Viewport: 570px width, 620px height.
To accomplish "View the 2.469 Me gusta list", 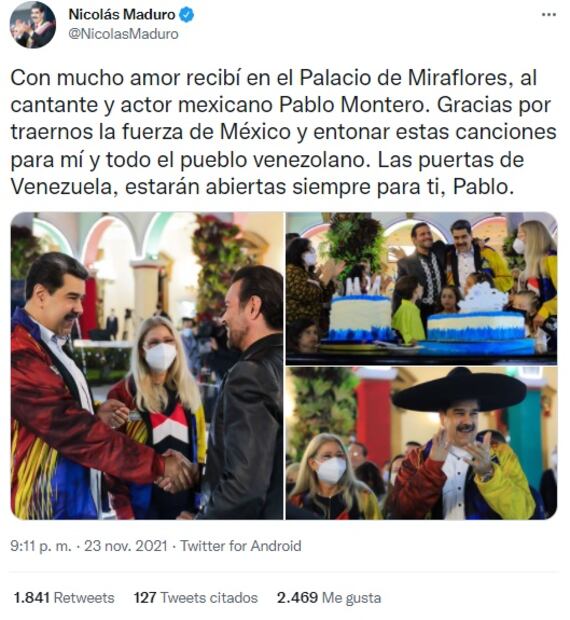I will coord(329,597).
